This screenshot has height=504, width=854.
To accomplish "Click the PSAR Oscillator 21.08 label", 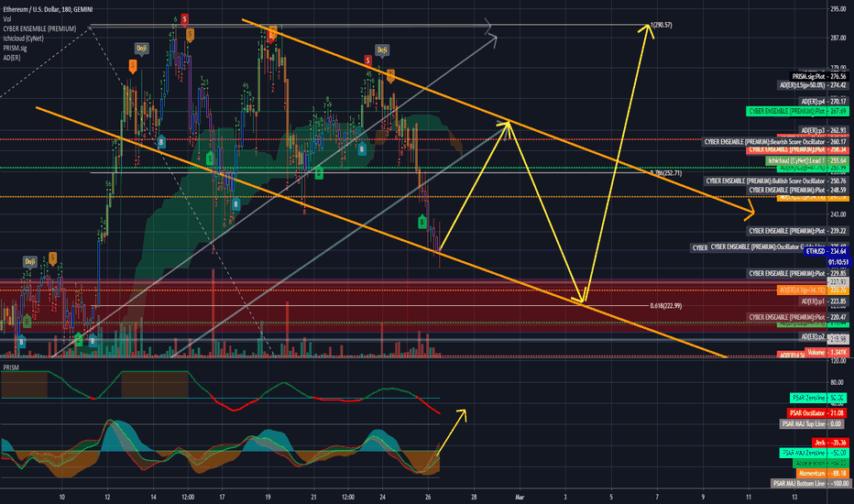I will [817, 413].
